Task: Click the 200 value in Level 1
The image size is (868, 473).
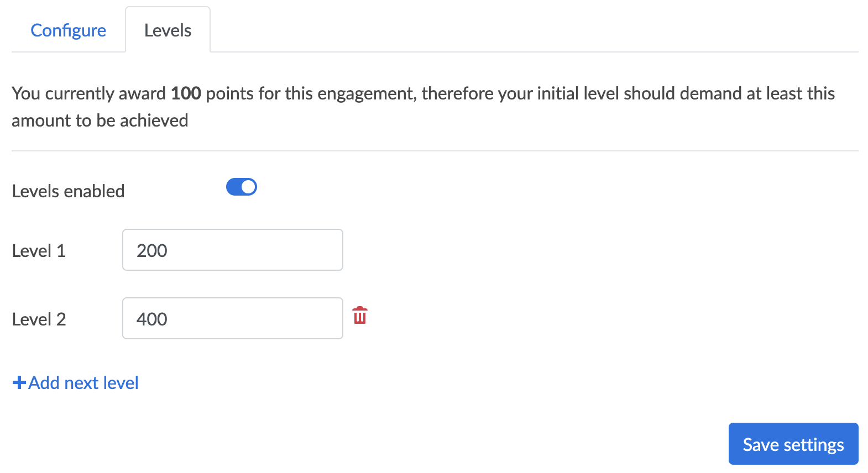Action: (152, 250)
